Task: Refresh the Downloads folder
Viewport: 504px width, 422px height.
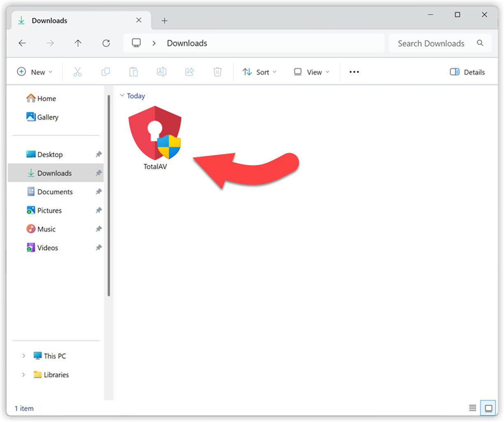Action: click(x=106, y=43)
